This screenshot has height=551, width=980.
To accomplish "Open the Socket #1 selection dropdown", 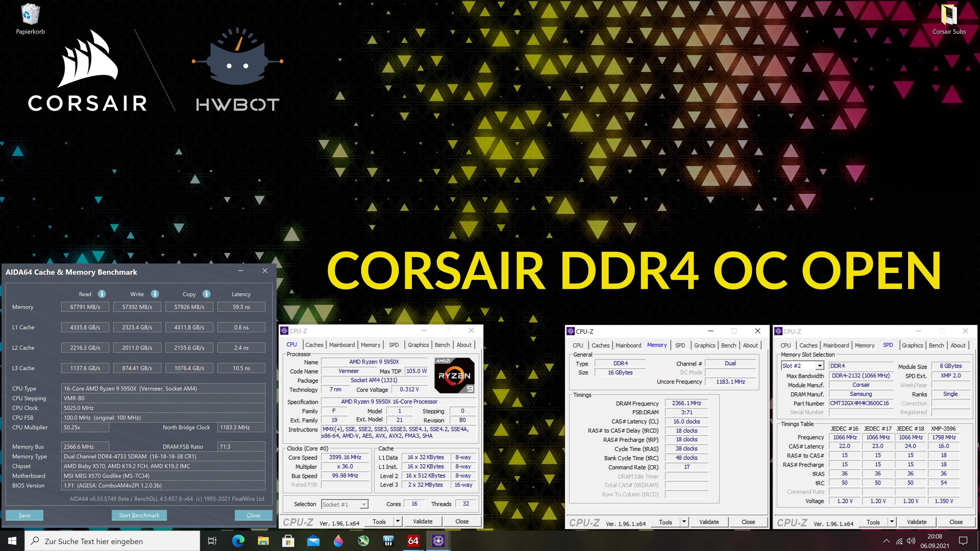I will point(364,504).
